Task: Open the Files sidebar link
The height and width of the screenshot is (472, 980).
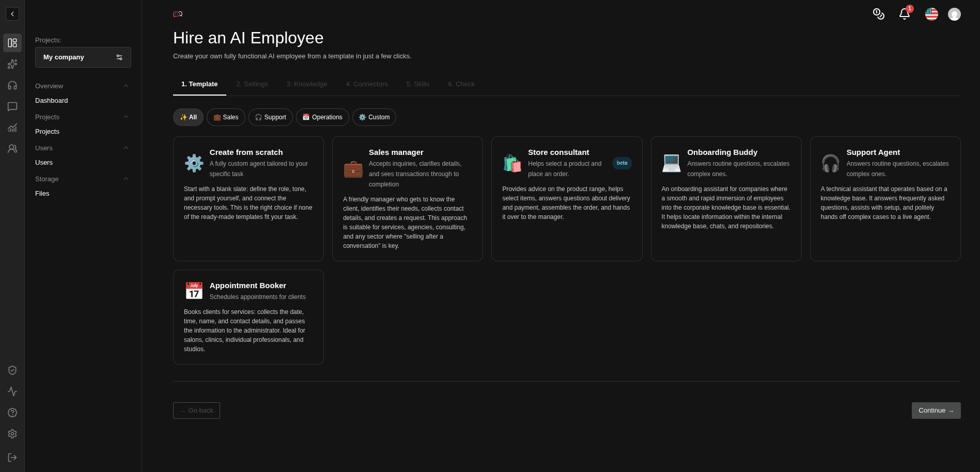Action: tap(42, 194)
